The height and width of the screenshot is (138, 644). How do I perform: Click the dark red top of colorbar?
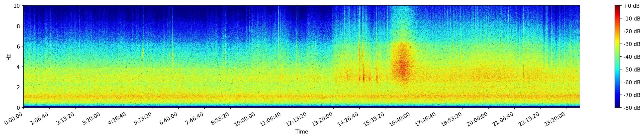pos(618,7)
